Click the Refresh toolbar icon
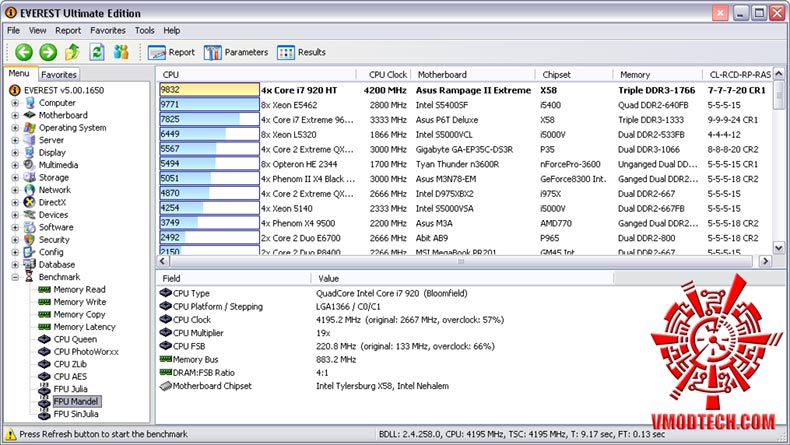Viewport: 790px width, 445px height. [97, 52]
